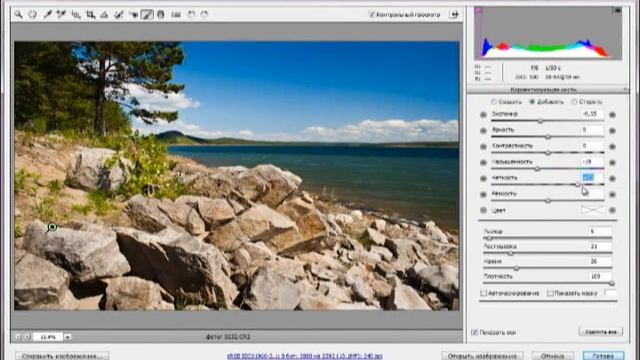Decrease Экспонир with minus icon
The image size is (640, 360).
tap(483, 115)
